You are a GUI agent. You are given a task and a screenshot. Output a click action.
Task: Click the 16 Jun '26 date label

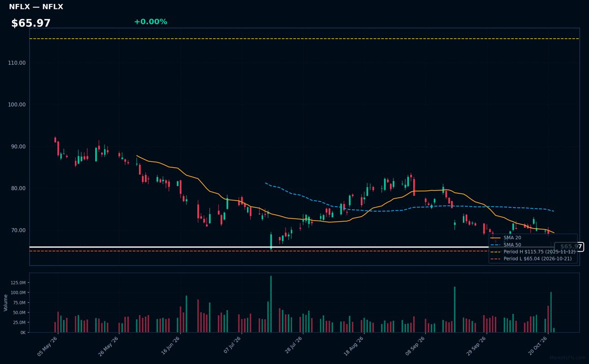click(170, 346)
